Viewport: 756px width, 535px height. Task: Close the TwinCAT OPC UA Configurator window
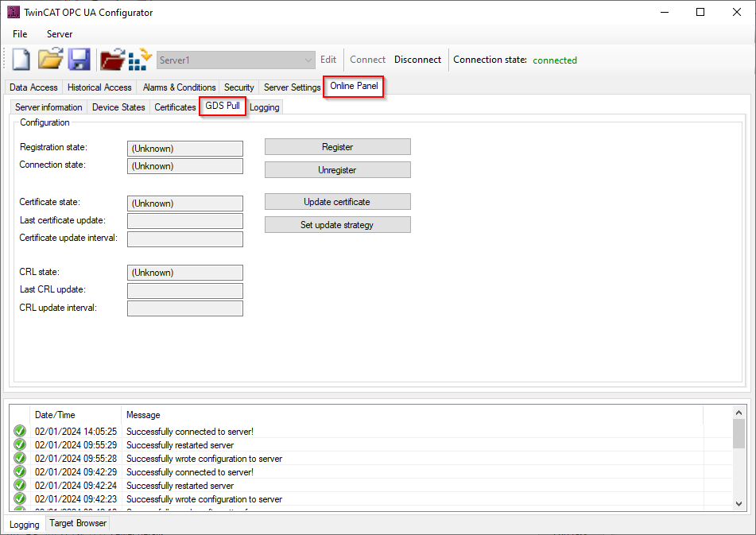pos(737,13)
